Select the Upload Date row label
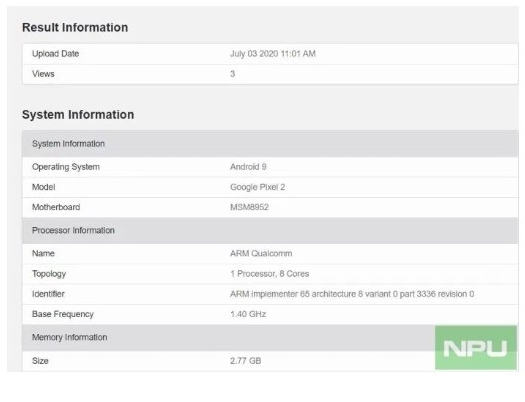This screenshot has height=402, width=525. pyautogui.click(x=56, y=54)
